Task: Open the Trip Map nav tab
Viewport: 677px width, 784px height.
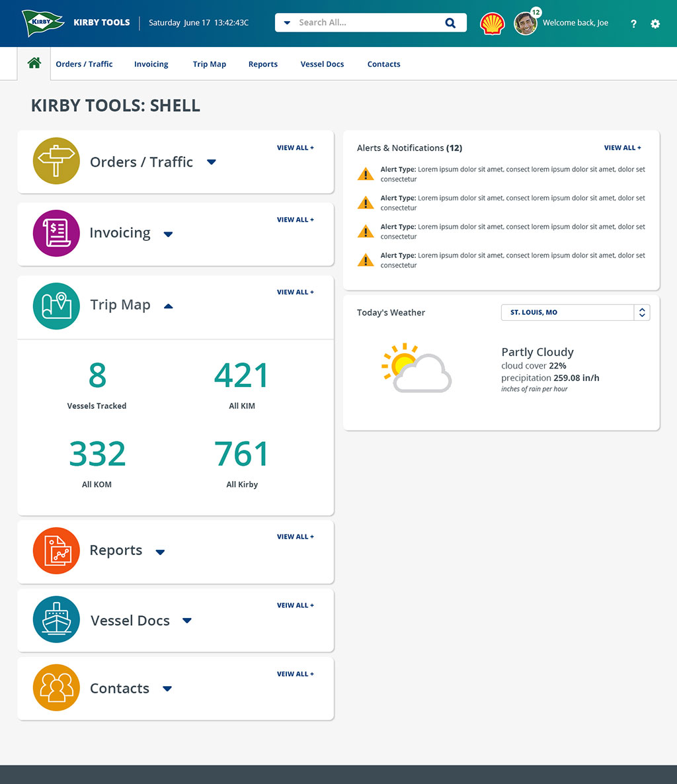Action: (210, 64)
